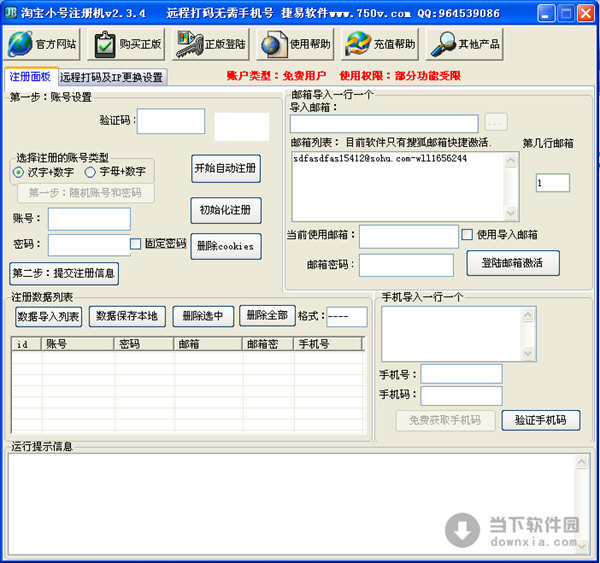Click 删除全部 button
This screenshot has height=563, width=600.
267,315
